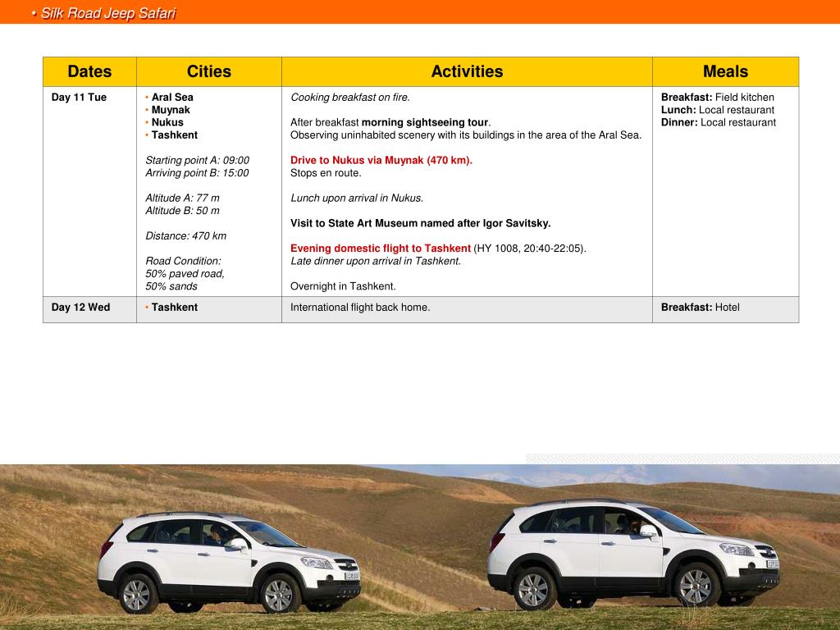Click '50% paved road,' text
The height and width of the screenshot is (630, 840).
[x=185, y=273]
